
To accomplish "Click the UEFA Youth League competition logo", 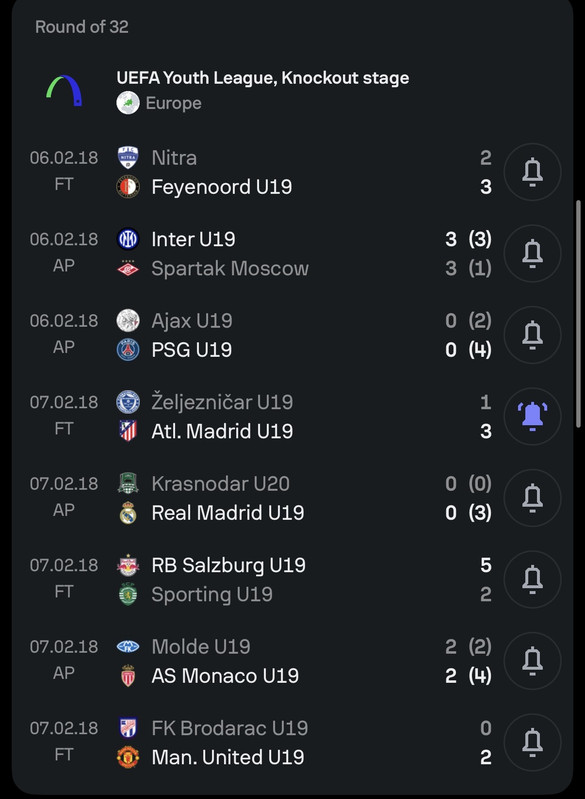I will pos(64,91).
